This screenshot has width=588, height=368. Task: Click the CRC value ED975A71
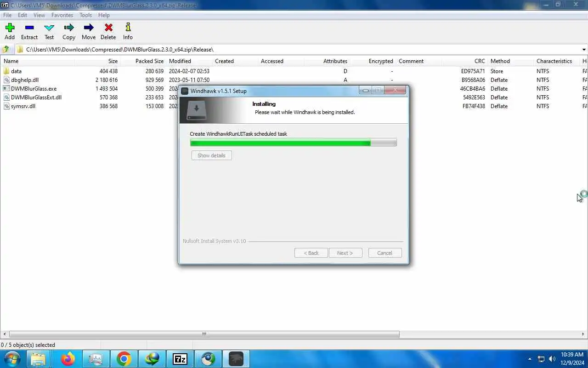[x=473, y=71]
